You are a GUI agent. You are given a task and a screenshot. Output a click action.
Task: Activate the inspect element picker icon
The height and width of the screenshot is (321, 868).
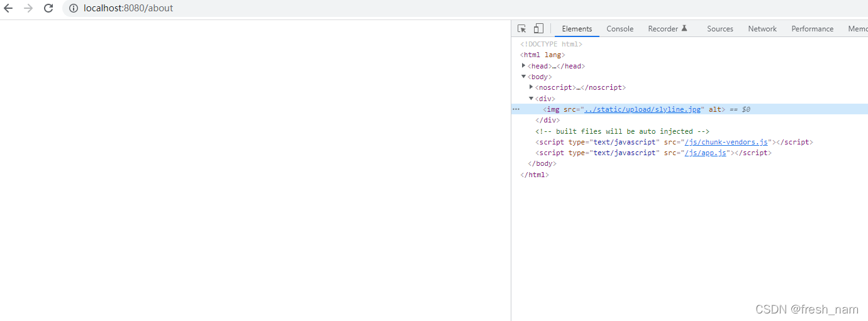tap(521, 28)
